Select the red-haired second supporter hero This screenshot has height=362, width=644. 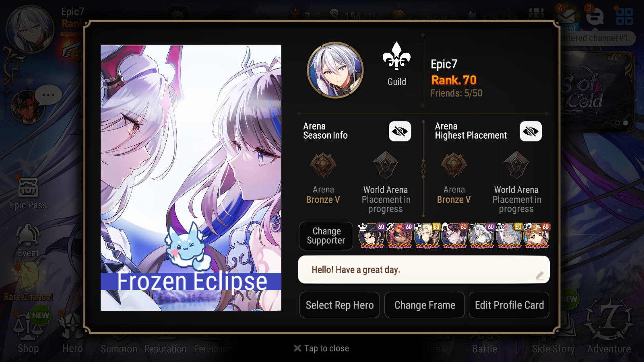[x=399, y=236]
